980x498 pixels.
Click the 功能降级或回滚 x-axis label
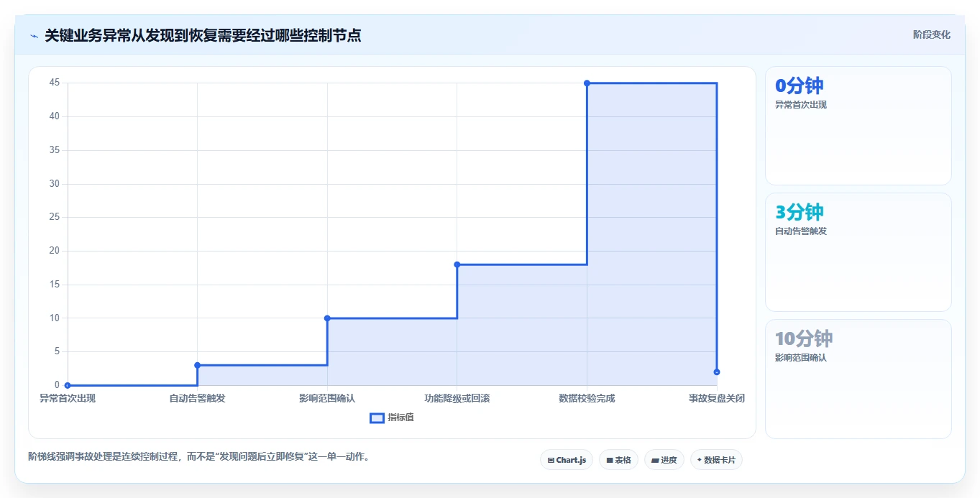(457, 398)
